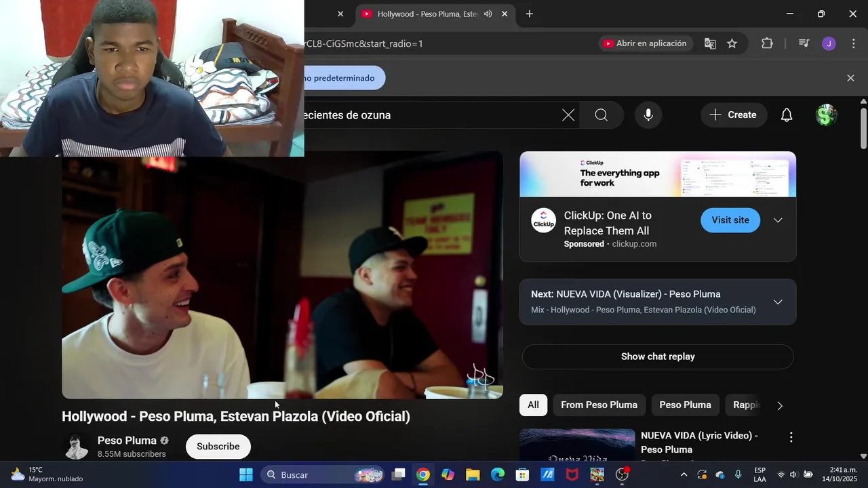The width and height of the screenshot is (868, 488).
Task: Expand the ClickUp ad options chevron
Action: click(778, 220)
